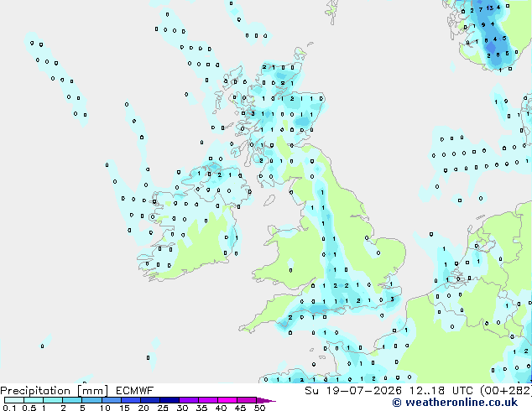
Task: Click the weatheronline.co.uk link
Action: [x=462, y=403]
